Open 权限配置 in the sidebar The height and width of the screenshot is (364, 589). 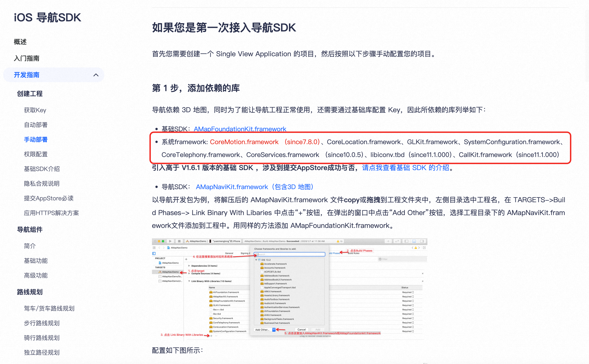pos(36,154)
